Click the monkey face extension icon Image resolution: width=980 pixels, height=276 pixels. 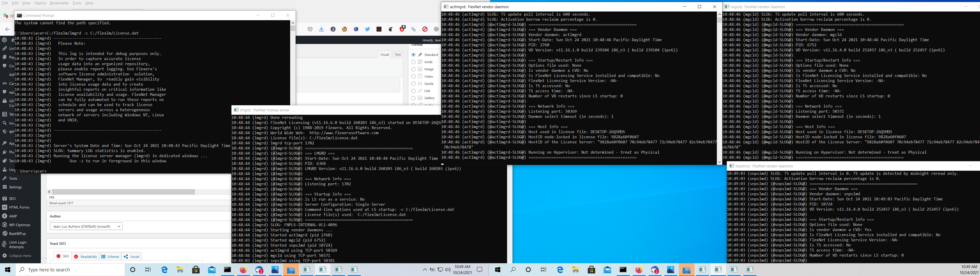[345, 29]
